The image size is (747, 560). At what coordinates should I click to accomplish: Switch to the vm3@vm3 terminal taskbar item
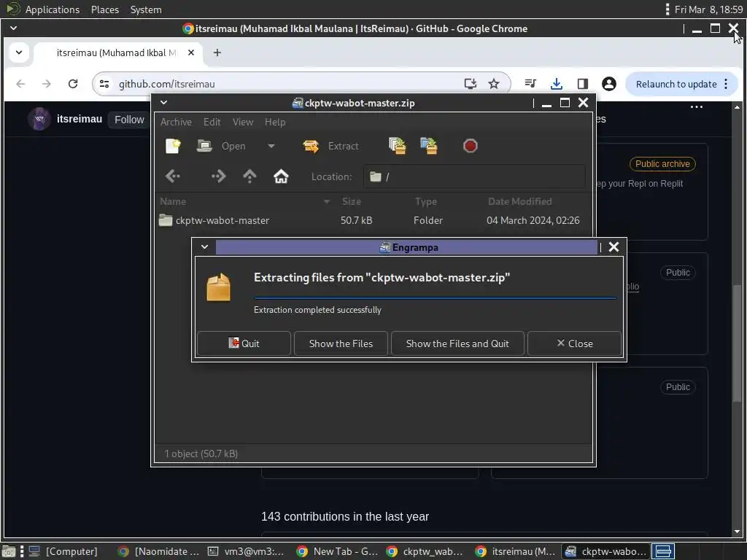pyautogui.click(x=246, y=551)
